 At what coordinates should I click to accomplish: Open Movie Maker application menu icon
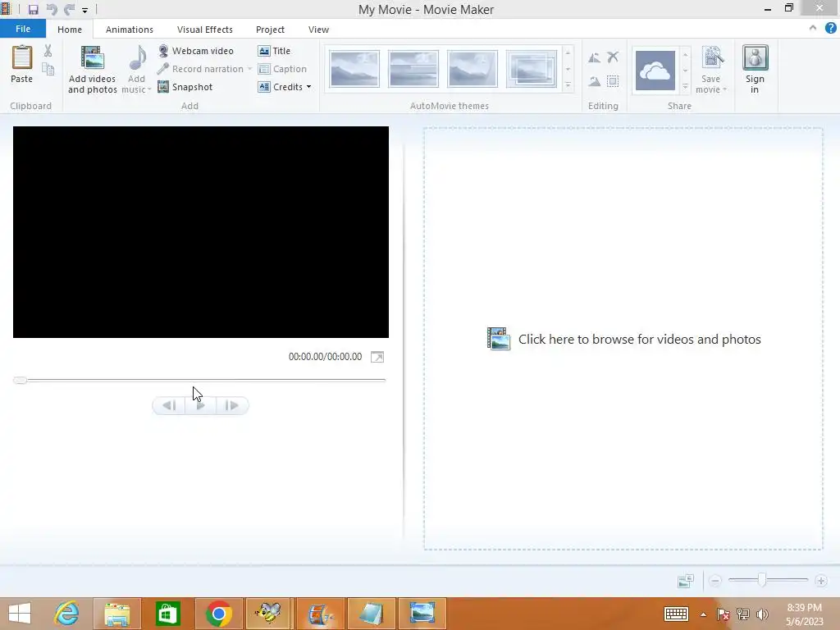6,9
